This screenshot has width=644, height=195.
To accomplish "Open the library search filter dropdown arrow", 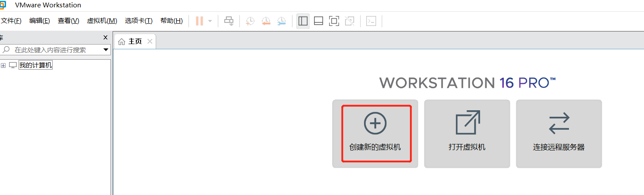I will (106, 50).
